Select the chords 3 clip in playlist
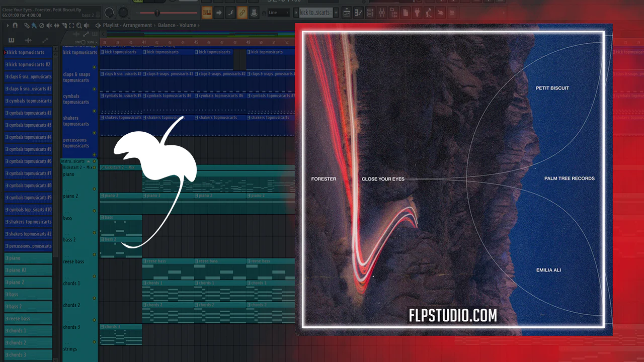The height and width of the screenshot is (362, 644). pos(121,334)
